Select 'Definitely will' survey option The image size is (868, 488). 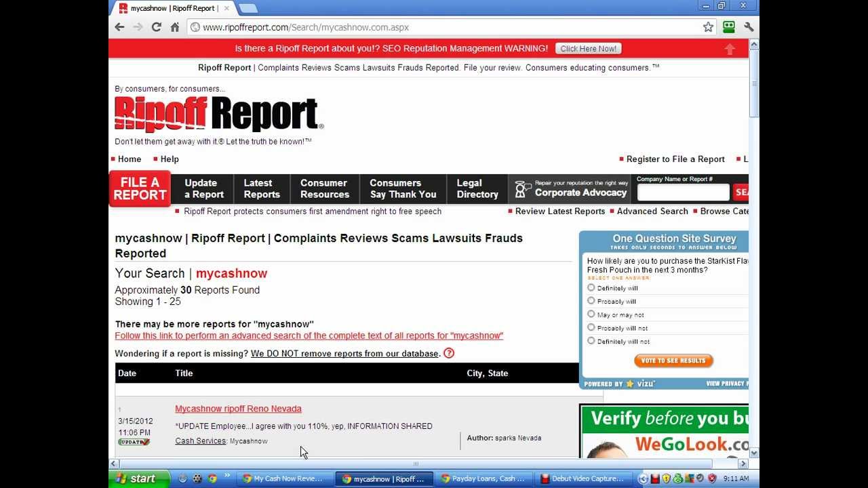pos(591,287)
